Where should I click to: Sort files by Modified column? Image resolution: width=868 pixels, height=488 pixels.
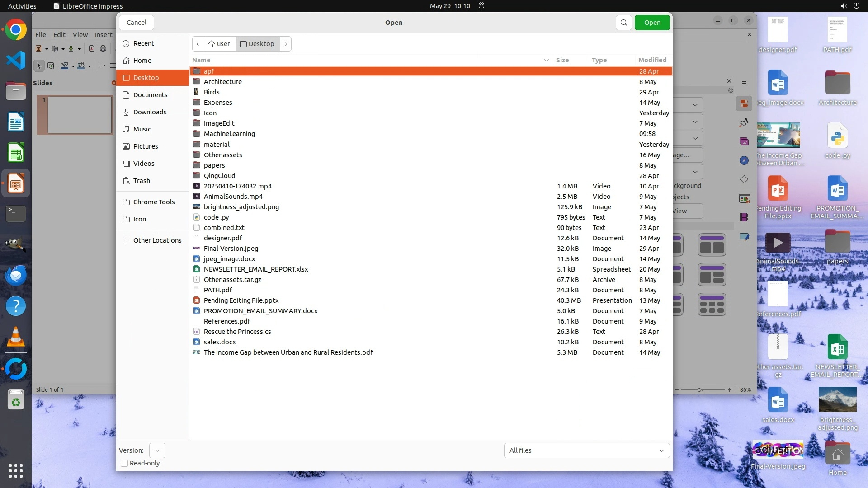pos(652,60)
